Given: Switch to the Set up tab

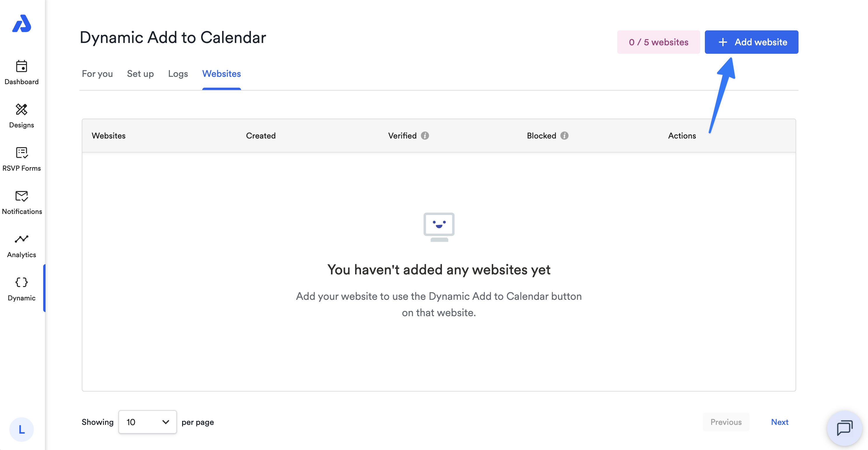Looking at the screenshot, I should pyautogui.click(x=140, y=74).
